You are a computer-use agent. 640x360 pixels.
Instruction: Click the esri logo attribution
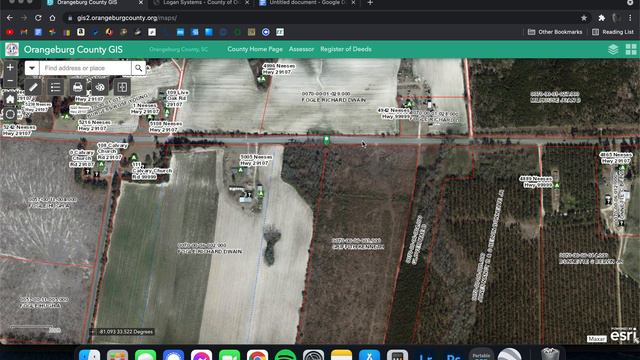click(x=623, y=335)
